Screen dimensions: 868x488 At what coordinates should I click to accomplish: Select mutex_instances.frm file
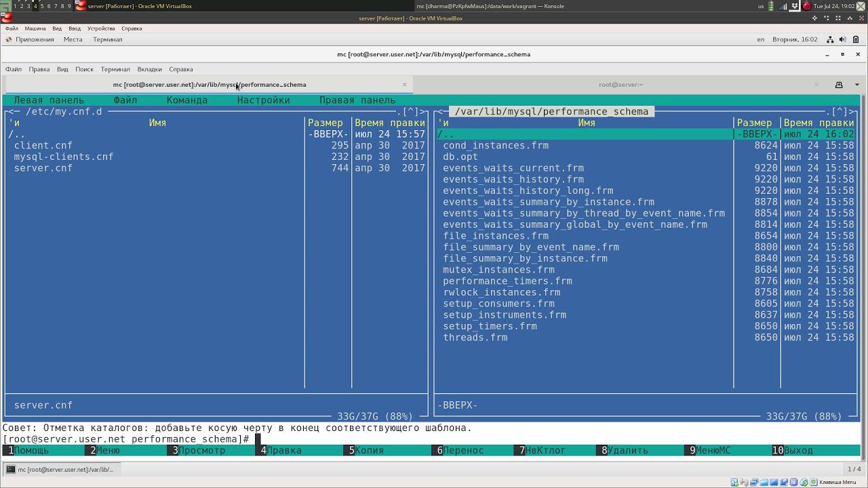pos(498,270)
